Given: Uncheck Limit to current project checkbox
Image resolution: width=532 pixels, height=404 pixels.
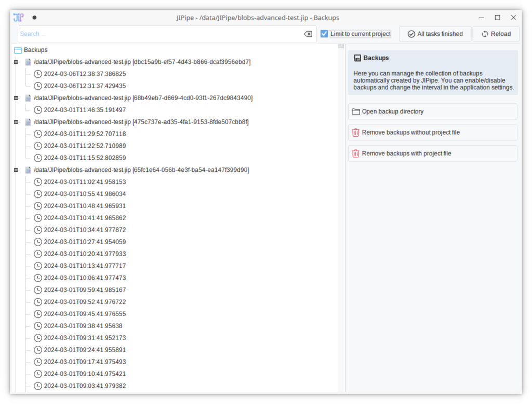Looking at the screenshot, I should pos(324,34).
